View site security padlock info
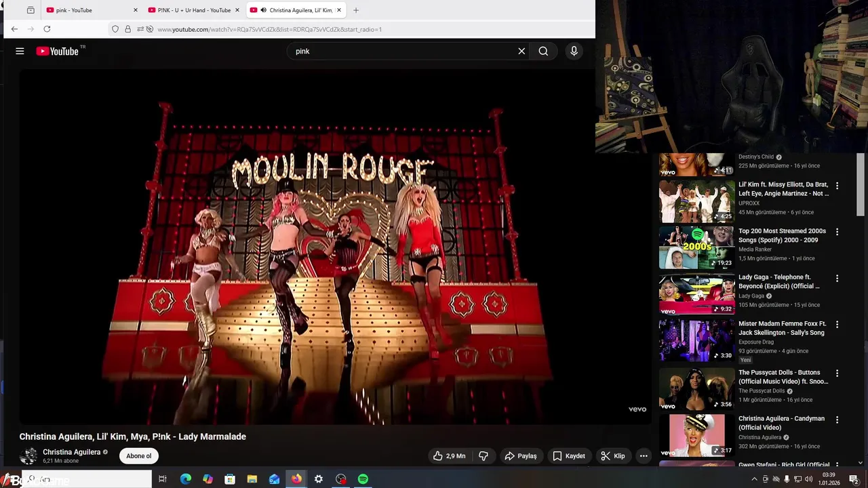 (x=127, y=29)
